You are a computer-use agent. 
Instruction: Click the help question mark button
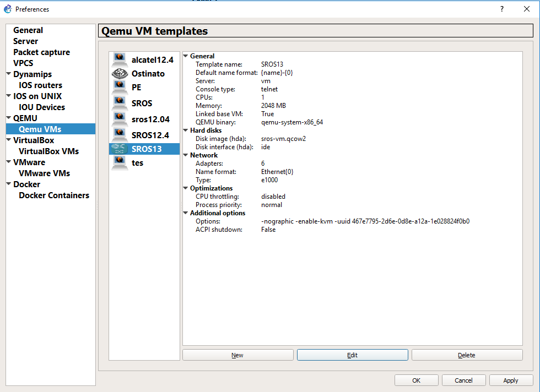(502, 9)
